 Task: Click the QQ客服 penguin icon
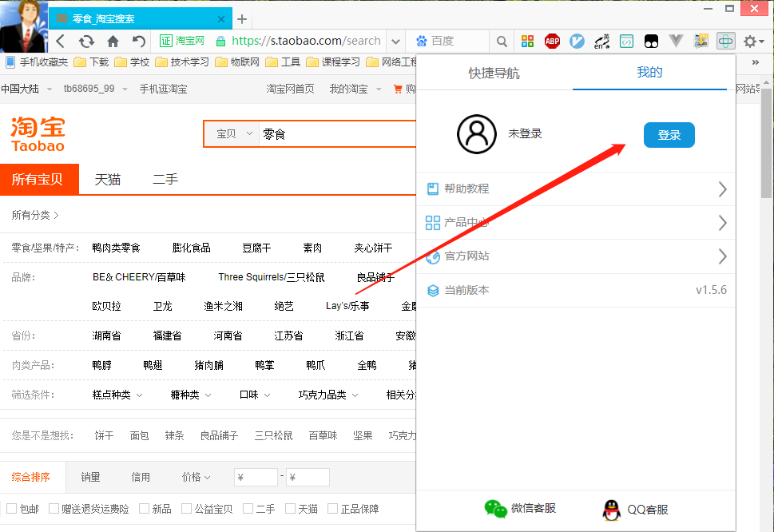pyautogui.click(x=612, y=510)
